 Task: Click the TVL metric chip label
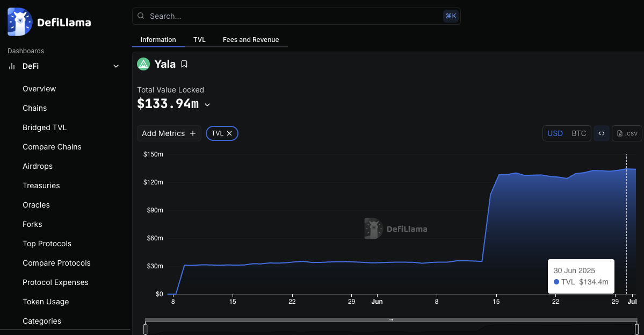[218, 133]
